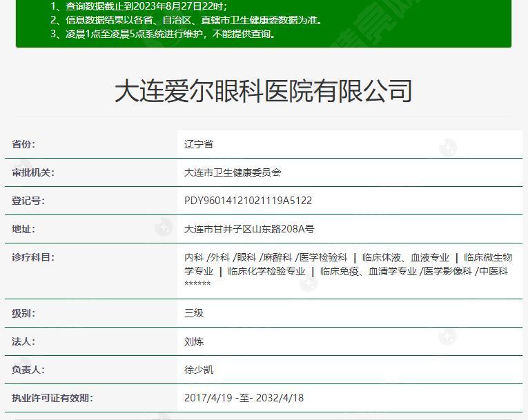528x420 pixels.
Task: Select validity period 2017/4/19 -至- 2032/4/18
Action: 244,398
